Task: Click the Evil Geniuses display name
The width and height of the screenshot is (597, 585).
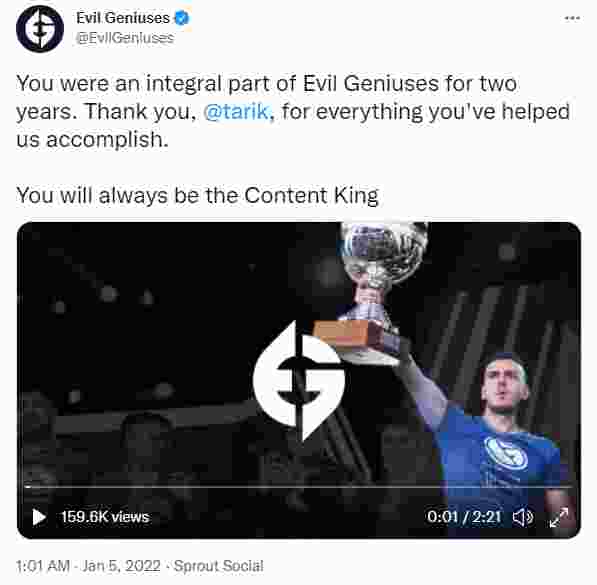Action: (123, 18)
